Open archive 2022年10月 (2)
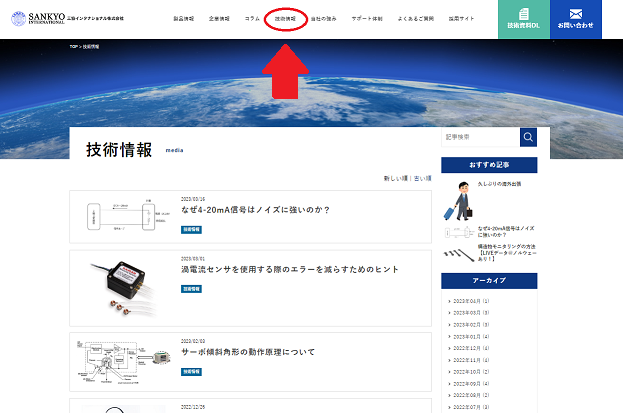Image resolution: width=623 pixels, height=413 pixels. [471, 372]
